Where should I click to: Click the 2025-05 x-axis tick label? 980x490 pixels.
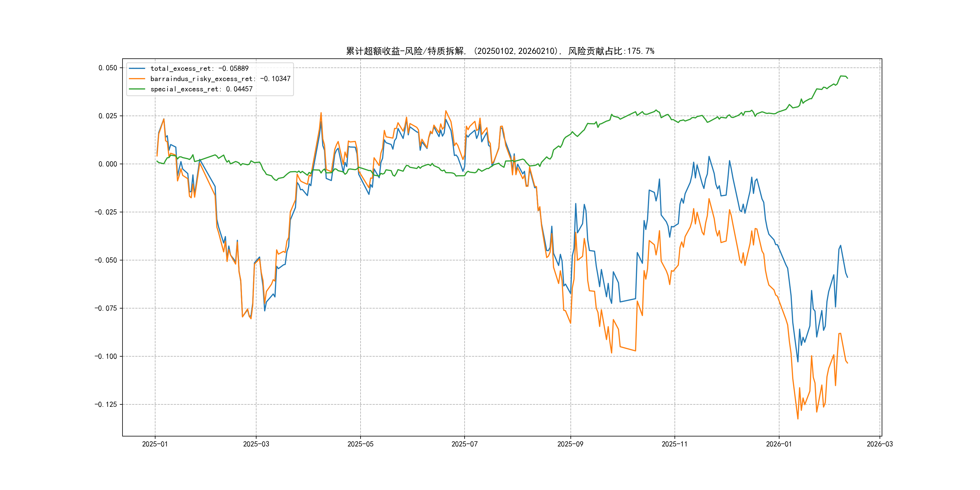pos(360,444)
